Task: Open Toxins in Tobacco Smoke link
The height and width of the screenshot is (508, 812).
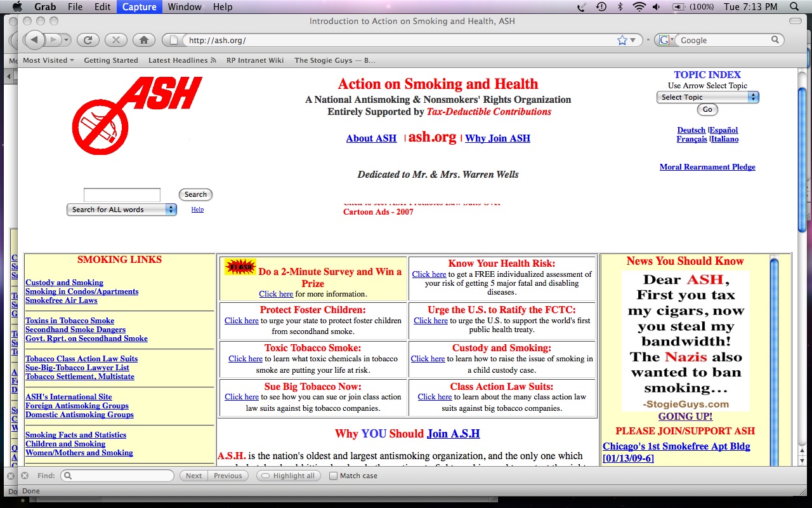Action: point(70,321)
